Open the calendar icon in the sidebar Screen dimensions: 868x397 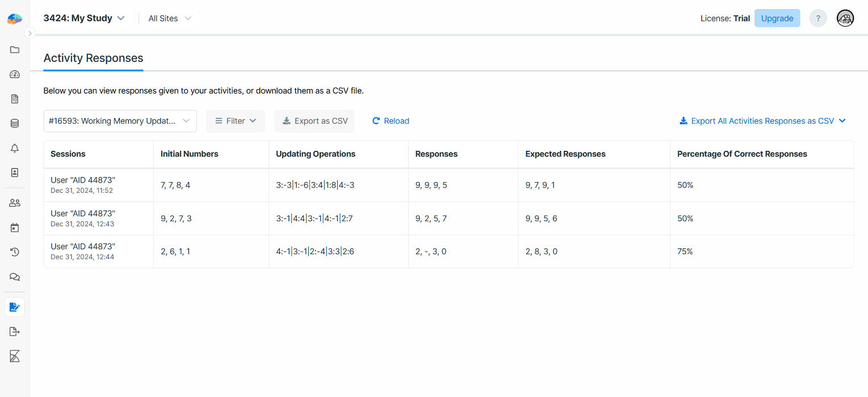(x=15, y=227)
